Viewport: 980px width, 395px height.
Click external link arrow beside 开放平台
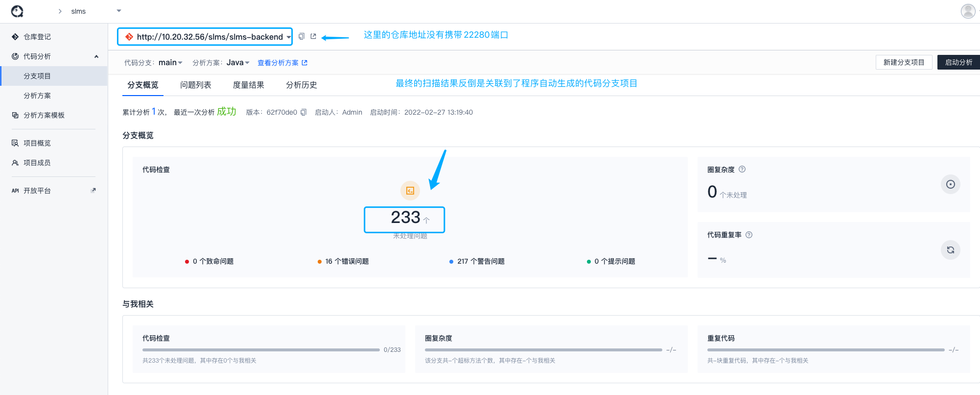[x=93, y=190]
